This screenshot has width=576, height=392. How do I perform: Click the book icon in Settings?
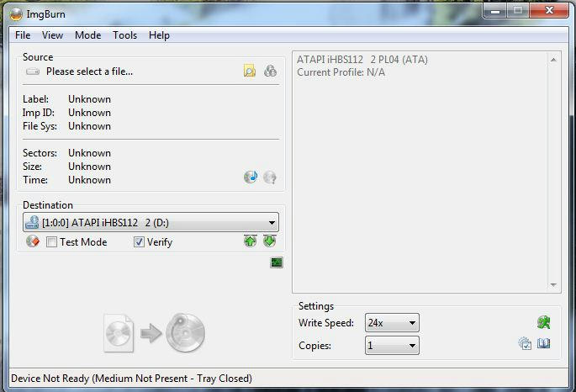pos(544,343)
